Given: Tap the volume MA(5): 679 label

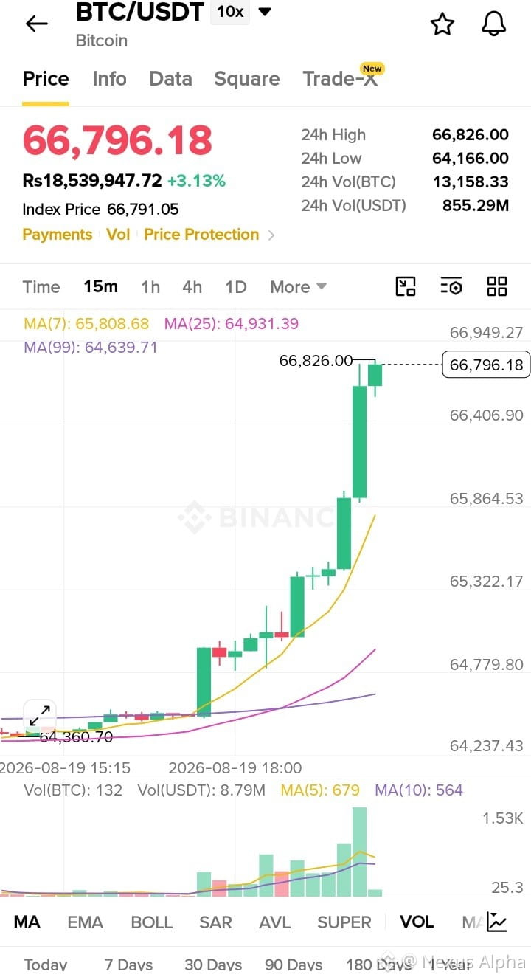Looking at the screenshot, I should click(320, 790).
